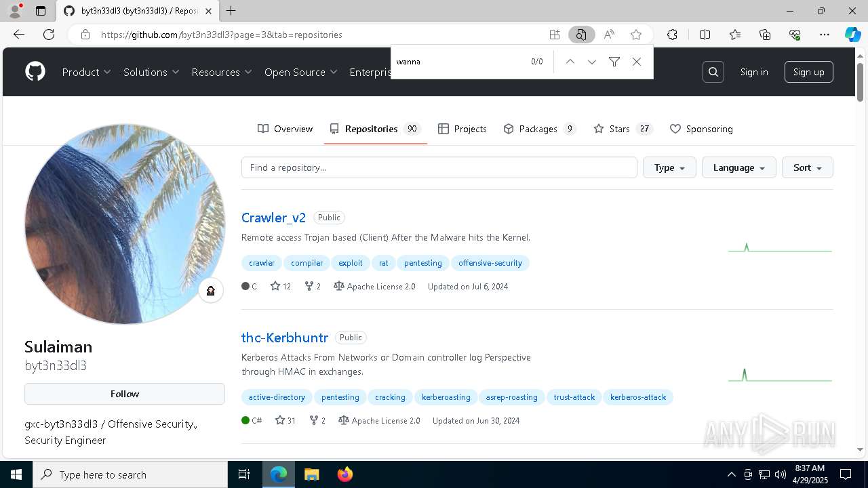The image size is (868, 488).
Task: Open File Explorer from taskbar
Action: [x=311, y=474]
